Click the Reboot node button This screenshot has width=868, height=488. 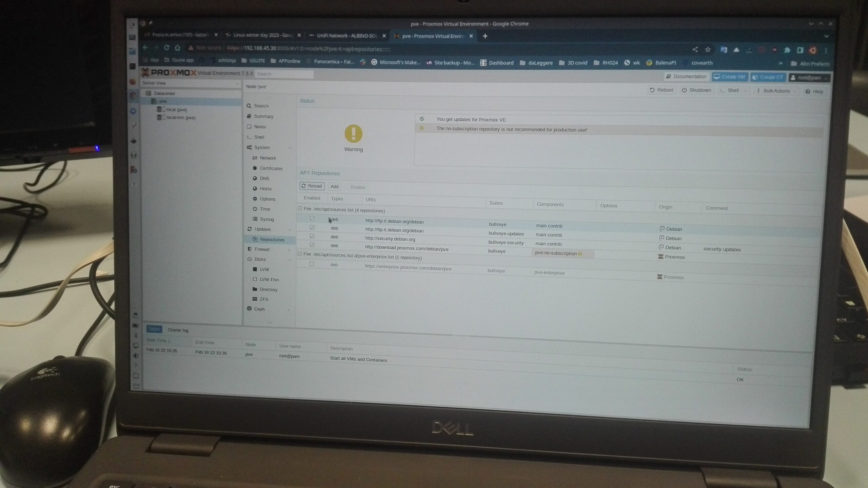click(x=661, y=90)
